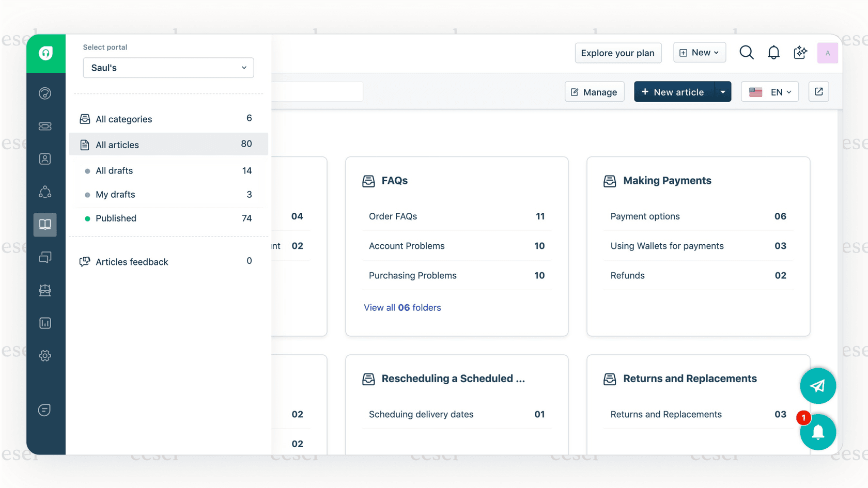Viewport: 868px width, 488px height.
Task: Expand the Select portal dropdown for Saul's
Action: [x=168, y=68]
